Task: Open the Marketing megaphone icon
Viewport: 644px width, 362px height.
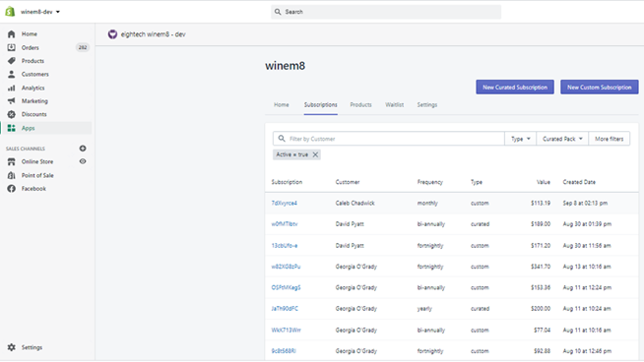Action: click(x=12, y=101)
